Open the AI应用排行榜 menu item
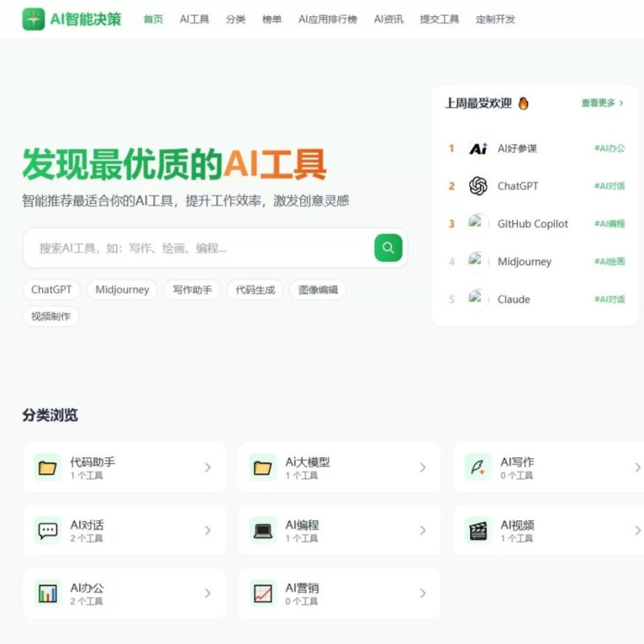This screenshot has height=644, width=644. pyautogui.click(x=329, y=19)
